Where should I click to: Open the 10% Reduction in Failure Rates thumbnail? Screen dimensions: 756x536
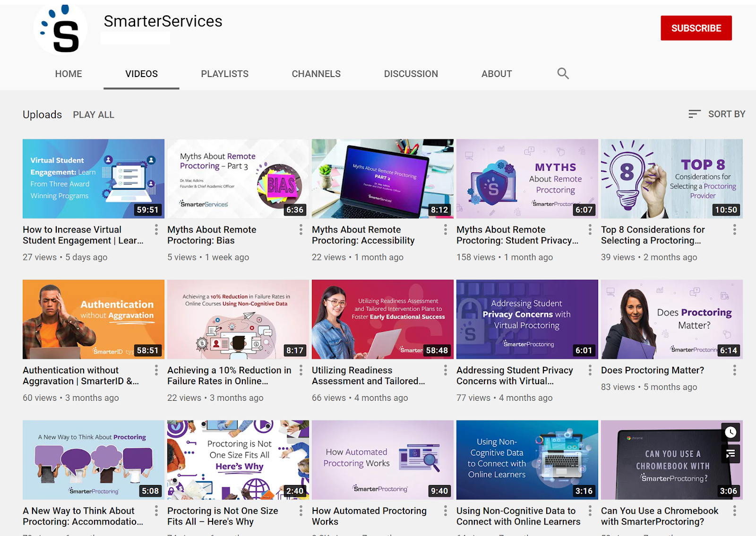pyautogui.click(x=238, y=320)
